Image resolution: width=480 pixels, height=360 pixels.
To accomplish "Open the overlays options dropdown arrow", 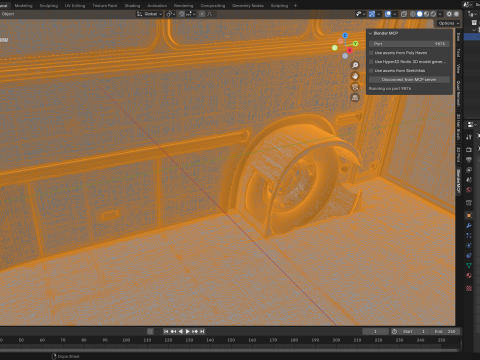I will pyautogui.click(x=395, y=14).
